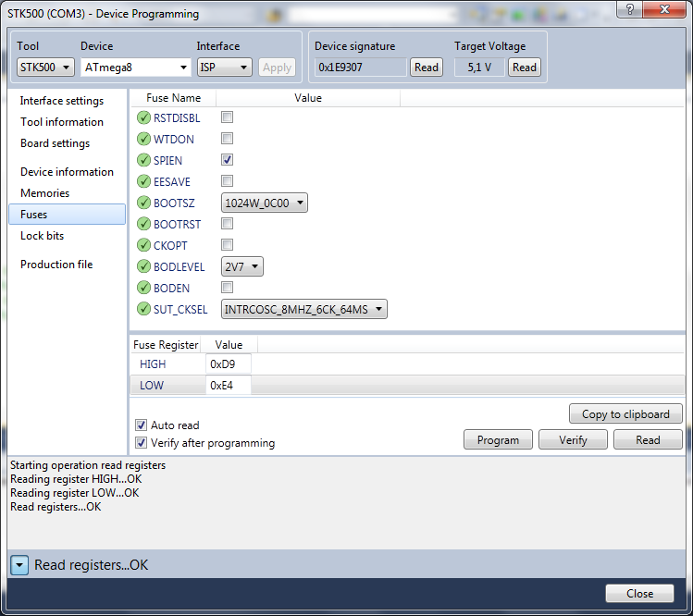This screenshot has height=616, width=693.
Task: Click the Program fuses button
Action: [x=498, y=440]
